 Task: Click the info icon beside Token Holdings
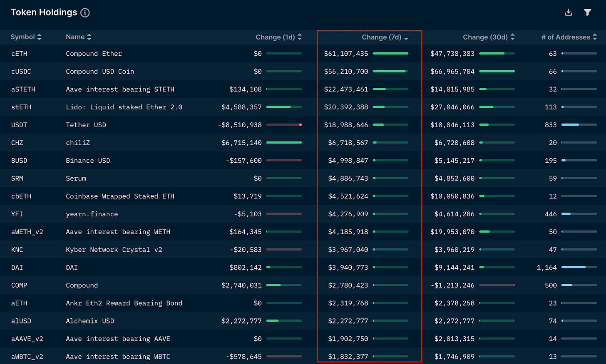(85, 13)
